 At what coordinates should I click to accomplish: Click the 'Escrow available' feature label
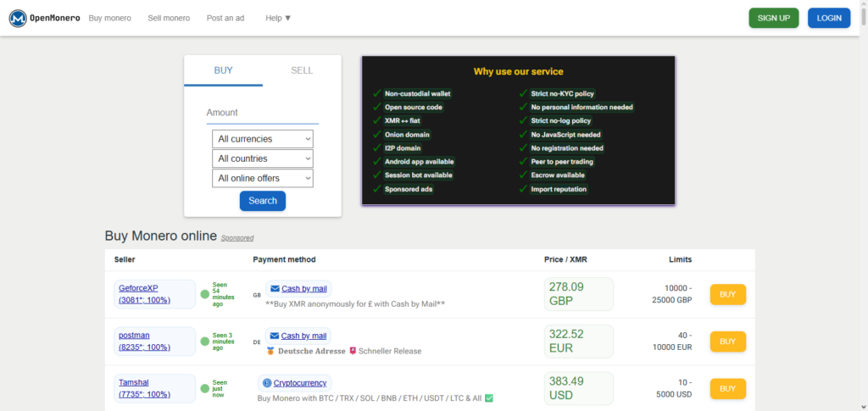point(558,175)
